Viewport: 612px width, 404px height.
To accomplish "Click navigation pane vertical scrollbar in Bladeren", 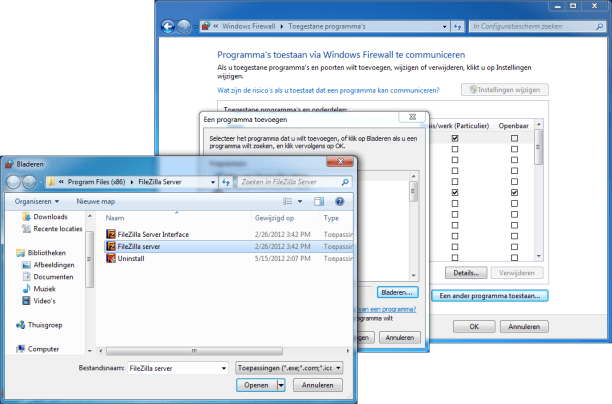I will (89, 259).
